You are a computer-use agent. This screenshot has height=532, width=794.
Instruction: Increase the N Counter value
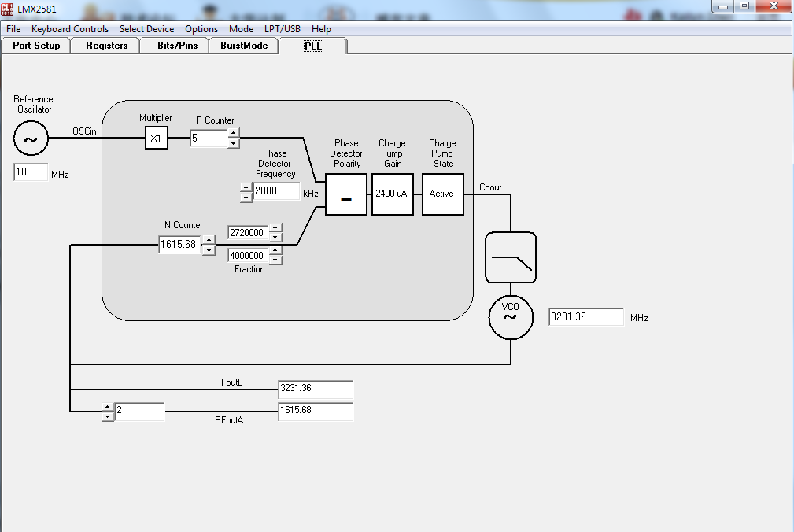pos(209,239)
